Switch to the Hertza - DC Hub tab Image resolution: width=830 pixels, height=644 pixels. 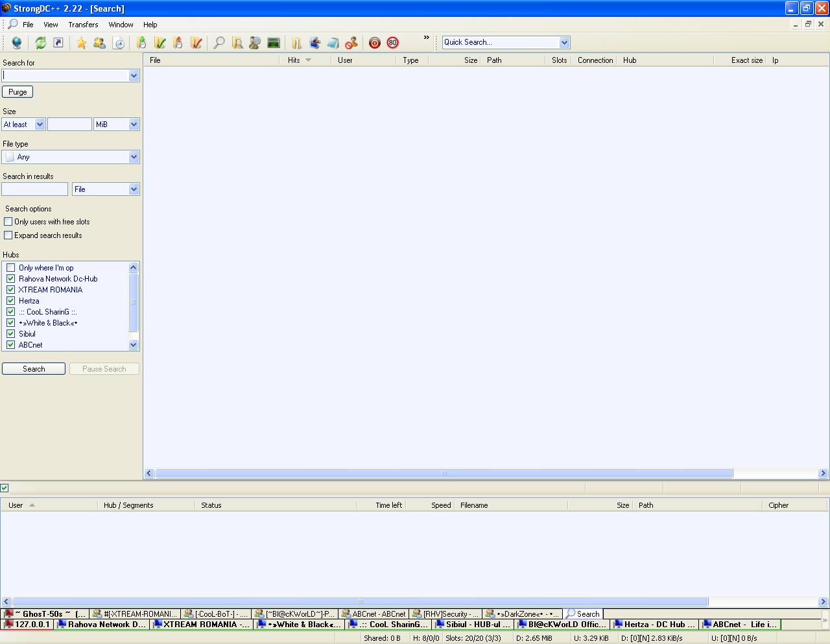[x=654, y=625]
